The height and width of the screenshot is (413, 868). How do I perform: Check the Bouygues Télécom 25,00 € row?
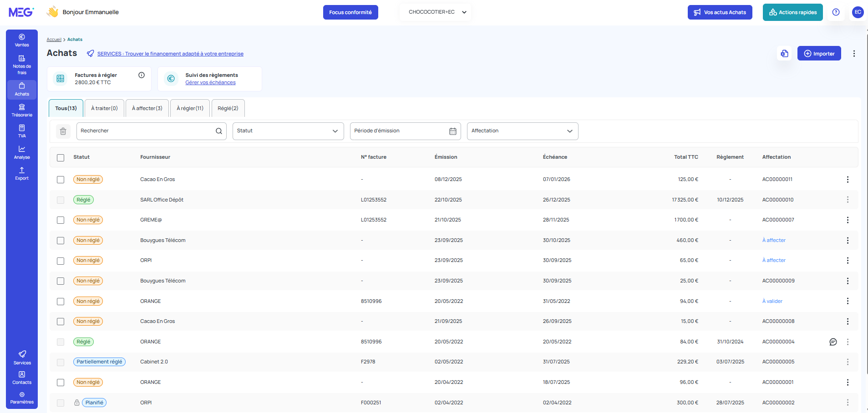tap(61, 281)
